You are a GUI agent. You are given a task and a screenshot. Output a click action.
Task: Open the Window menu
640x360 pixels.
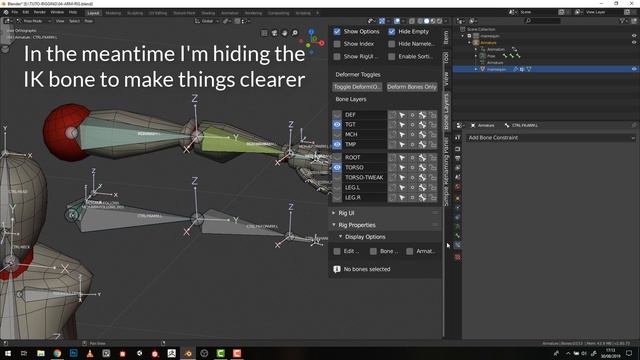click(57, 13)
